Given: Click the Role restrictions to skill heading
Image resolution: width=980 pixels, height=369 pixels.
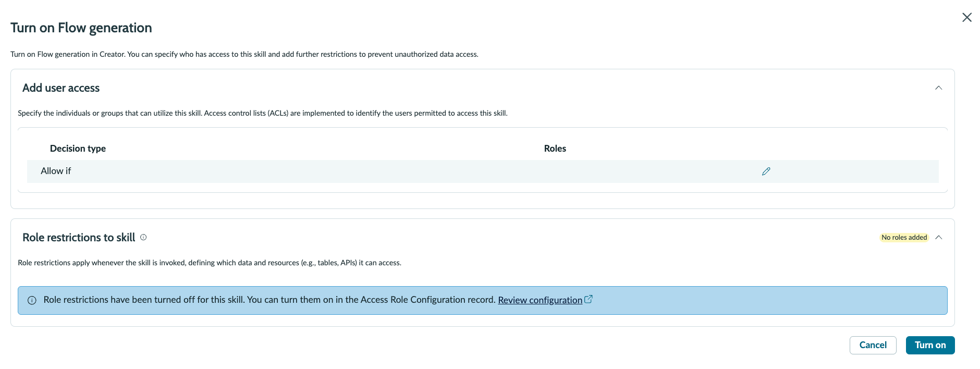Looking at the screenshot, I should point(79,238).
